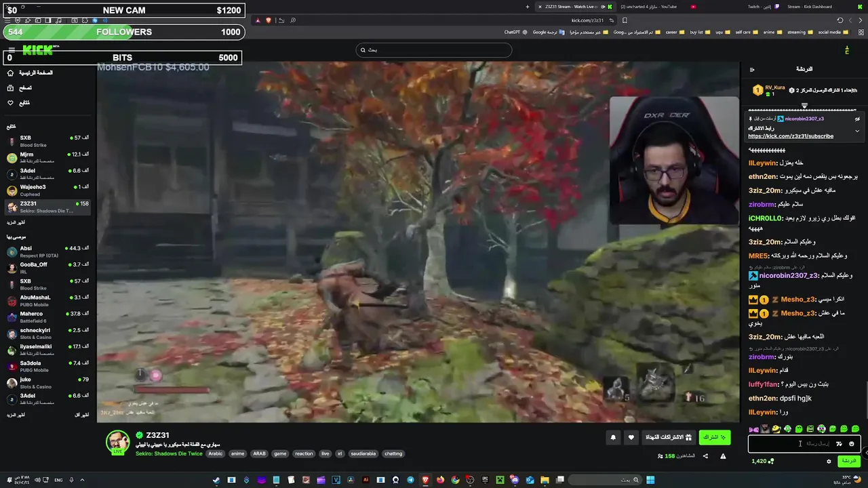The width and height of the screenshot is (868, 488).
Task: Share the stream via share icon
Action: tap(705, 456)
